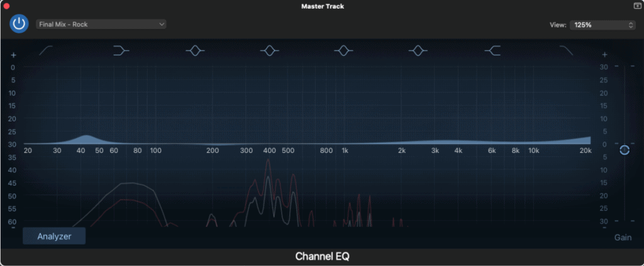Toggle the first parametric bell band icon

(x=195, y=50)
